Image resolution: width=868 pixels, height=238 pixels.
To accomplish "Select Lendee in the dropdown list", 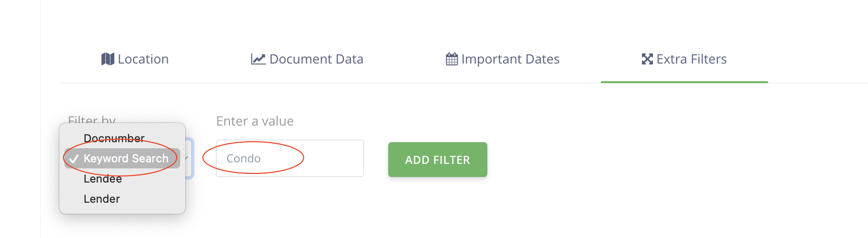I will coord(103,179).
